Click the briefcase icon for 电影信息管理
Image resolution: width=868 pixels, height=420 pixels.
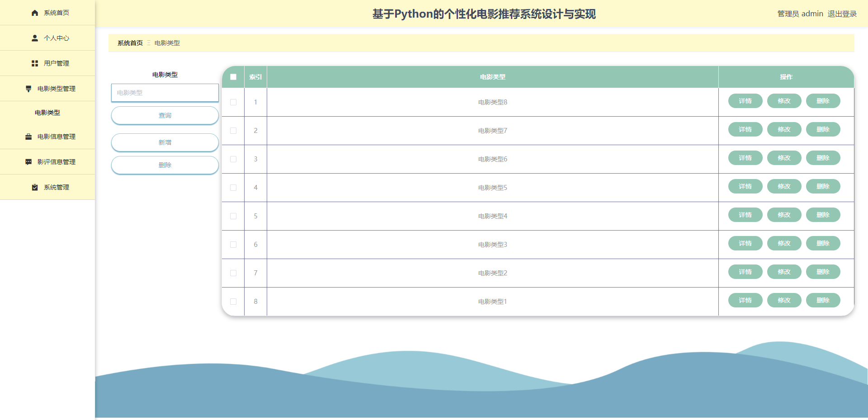(x=28, y=137)
